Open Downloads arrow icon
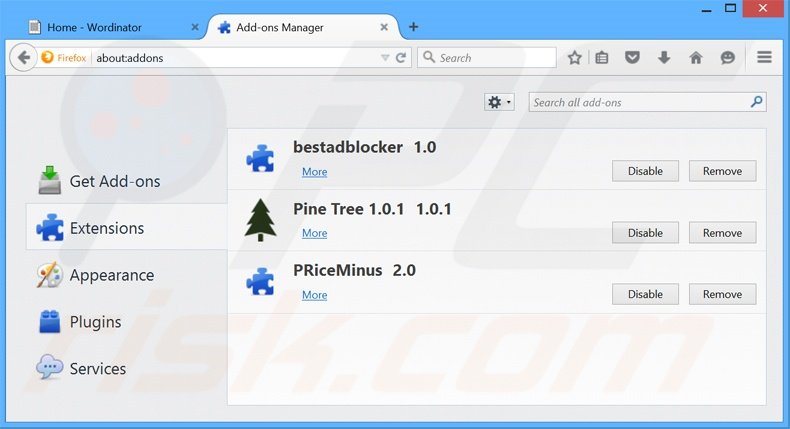Image resolution: width=790 pixels, height=429 pixels. pos(664,57)
